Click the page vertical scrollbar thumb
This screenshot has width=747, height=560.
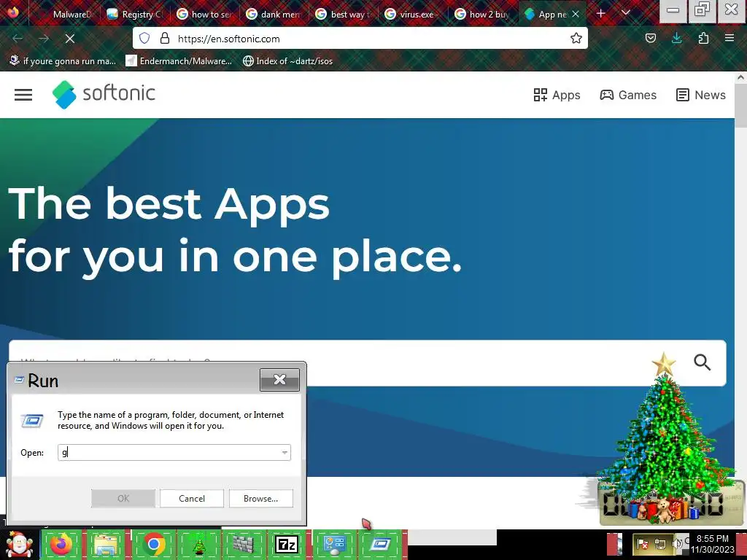(740, 106)
